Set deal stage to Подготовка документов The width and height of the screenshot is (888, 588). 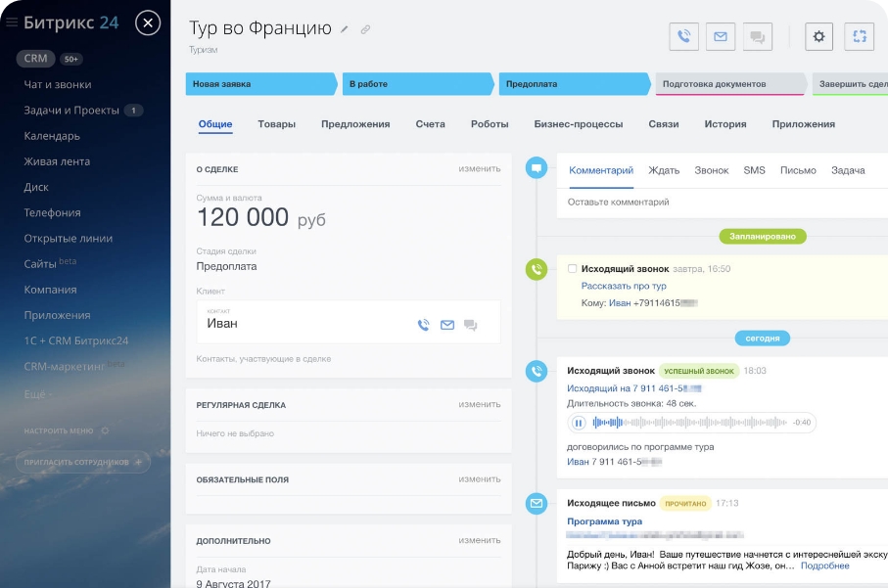(729, 84)
